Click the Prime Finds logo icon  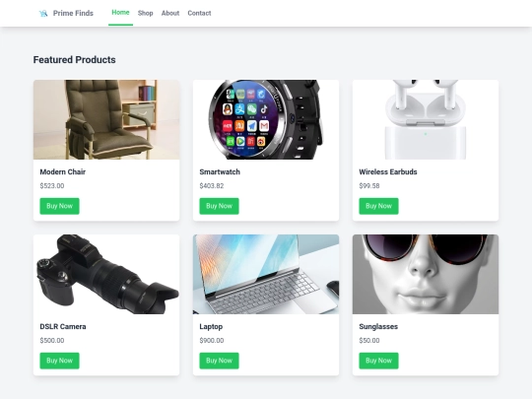click(43, 13)
